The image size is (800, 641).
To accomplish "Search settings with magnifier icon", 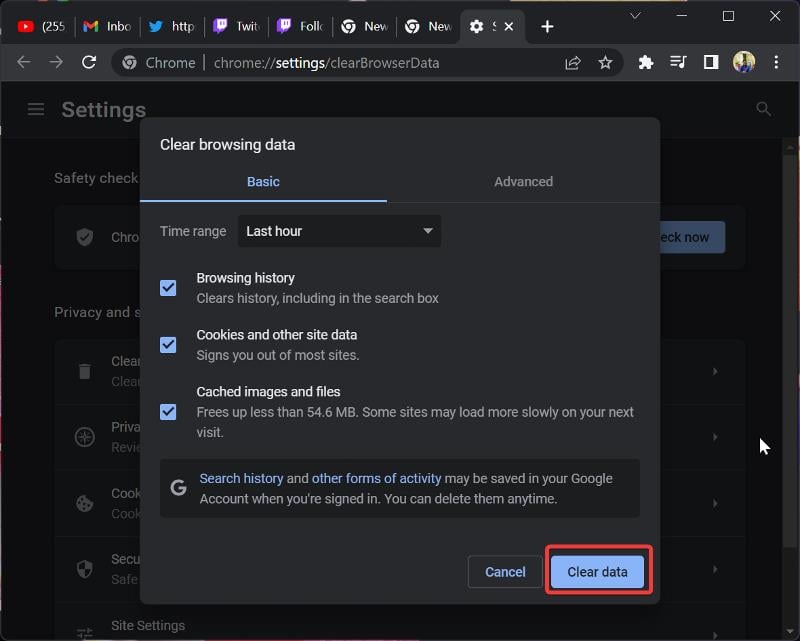I will (x=763, y=109).
